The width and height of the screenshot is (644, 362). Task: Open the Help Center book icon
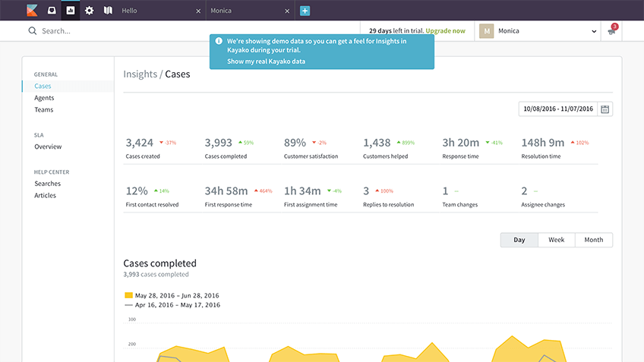click(108, 11)
